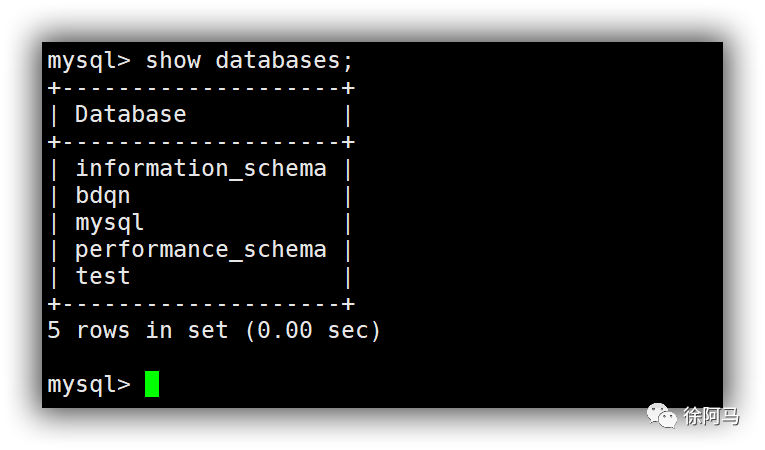
Task: Click the bottom border line of table
Action: (201, 304)
